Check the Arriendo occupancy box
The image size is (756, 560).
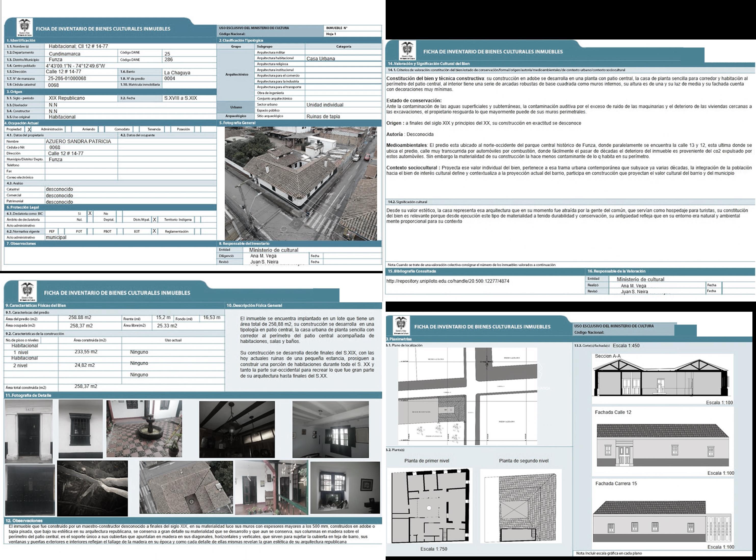click(x=101, y=129)
